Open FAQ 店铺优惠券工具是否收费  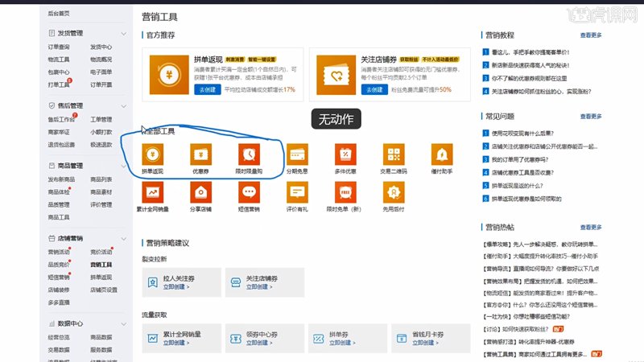522,173
